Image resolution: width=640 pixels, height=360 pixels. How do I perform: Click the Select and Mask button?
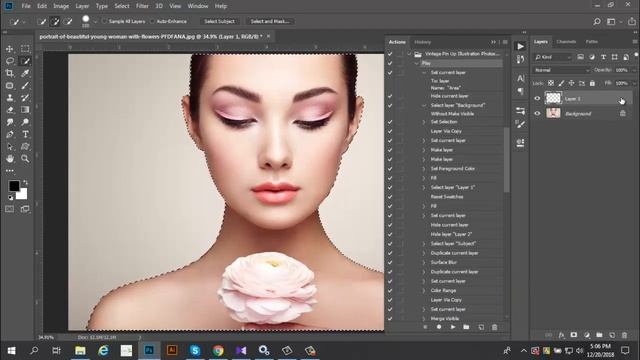coord(270,21)
